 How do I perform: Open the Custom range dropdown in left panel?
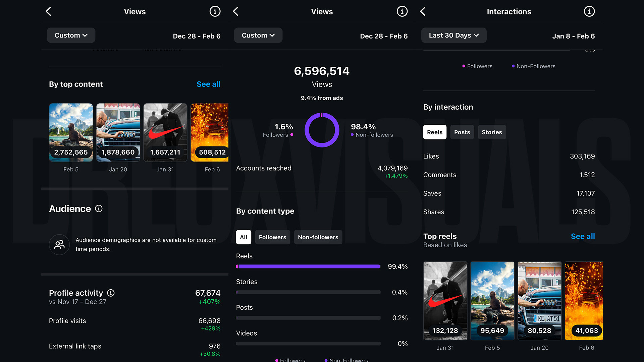pos(71,35)
